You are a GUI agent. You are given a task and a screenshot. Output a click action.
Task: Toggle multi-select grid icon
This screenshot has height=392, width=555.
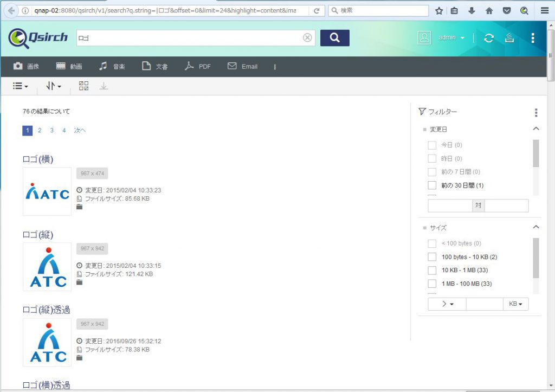click(83, 86)
